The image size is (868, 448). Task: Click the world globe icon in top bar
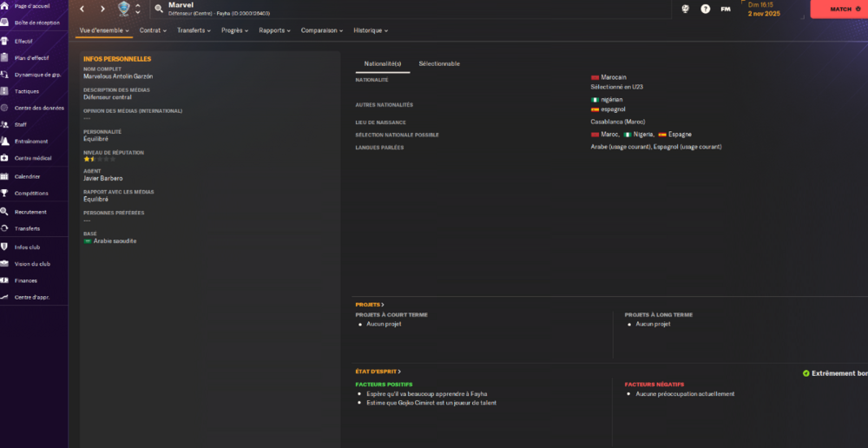click(x=685, y=9)
